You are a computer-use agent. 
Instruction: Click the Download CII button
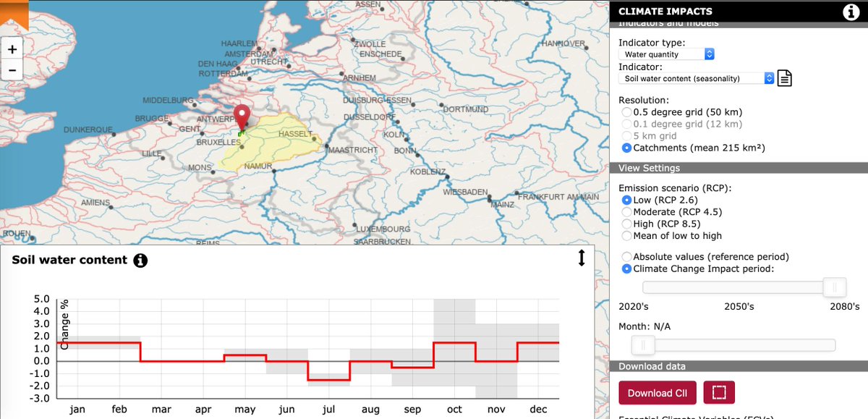[658, 393]
